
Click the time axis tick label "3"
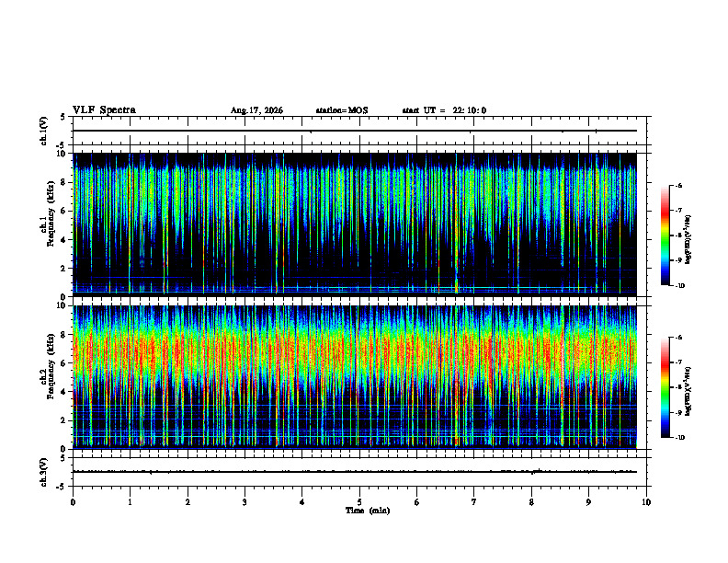coord(245,502)
